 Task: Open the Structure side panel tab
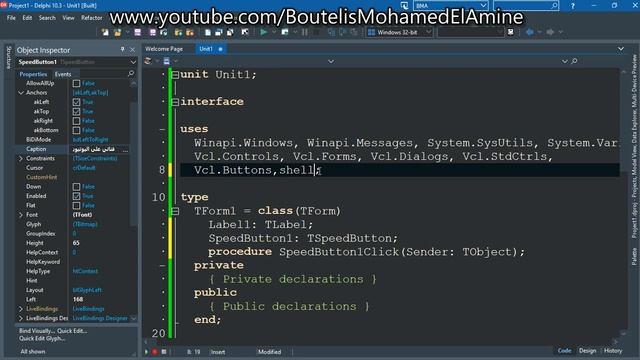tap(9, 58)
